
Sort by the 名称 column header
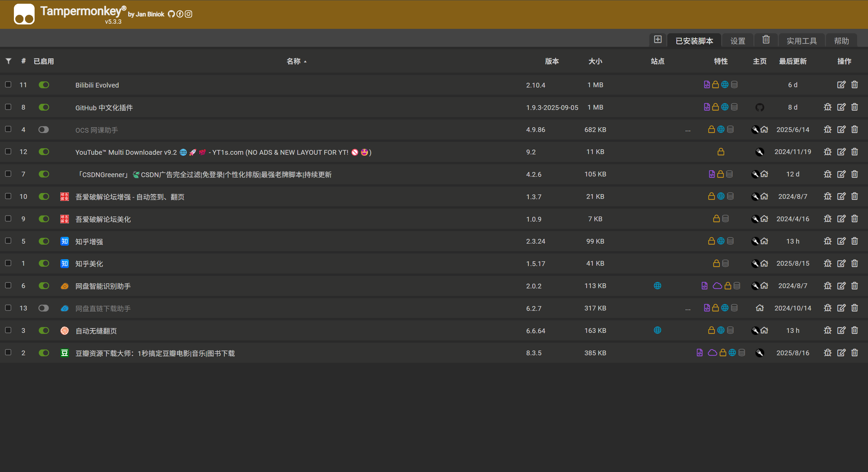pos(294,61)
